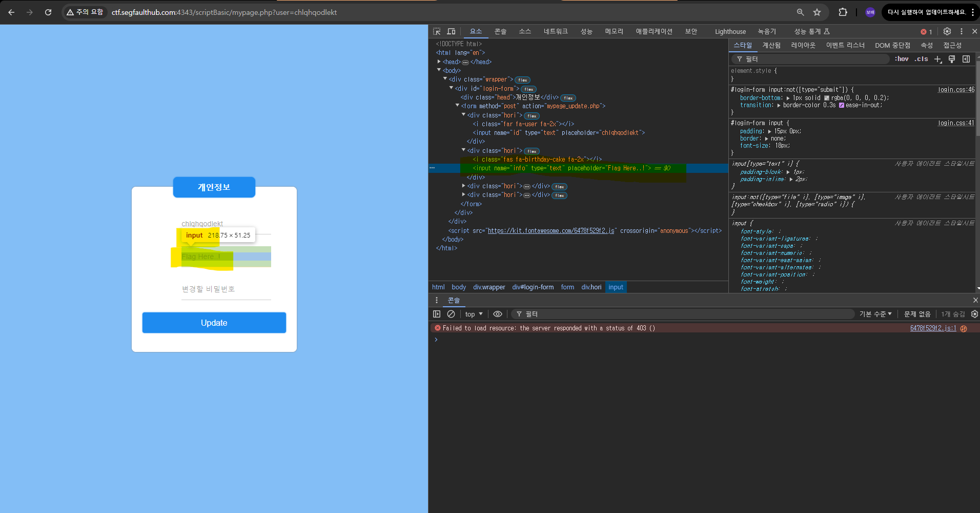Toggle the ease-in-out timing swatch checkbox
Screen dimensions: 980x513
click(x=842, y=105)
